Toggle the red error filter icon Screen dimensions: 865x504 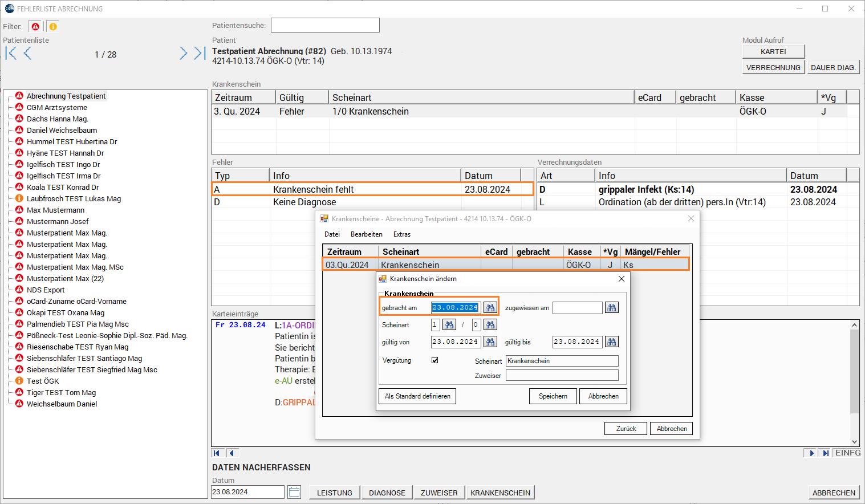pos(35,26)
